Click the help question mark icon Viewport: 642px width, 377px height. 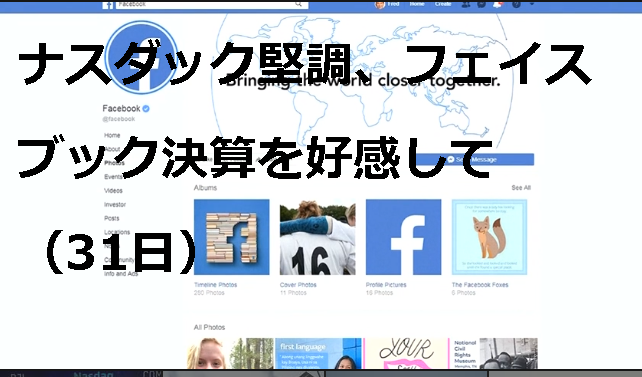[516, 5]
